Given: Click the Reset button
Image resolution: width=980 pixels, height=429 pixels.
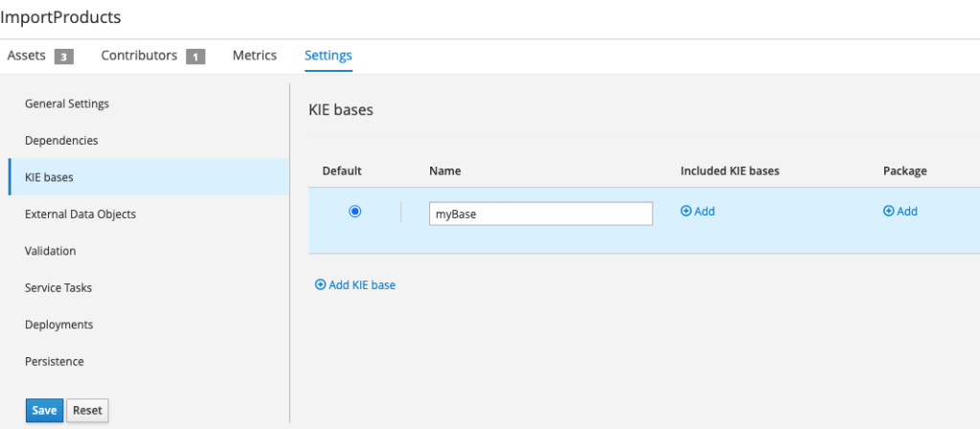Looking at the screenshot, I should 87,411.
